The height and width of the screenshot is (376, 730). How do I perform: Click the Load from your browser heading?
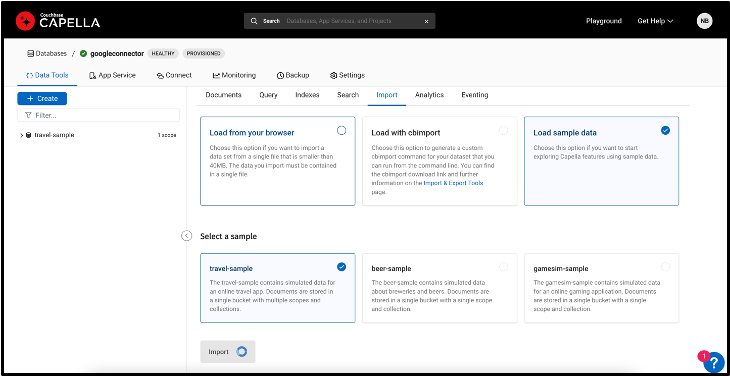(x=252, y=133)
